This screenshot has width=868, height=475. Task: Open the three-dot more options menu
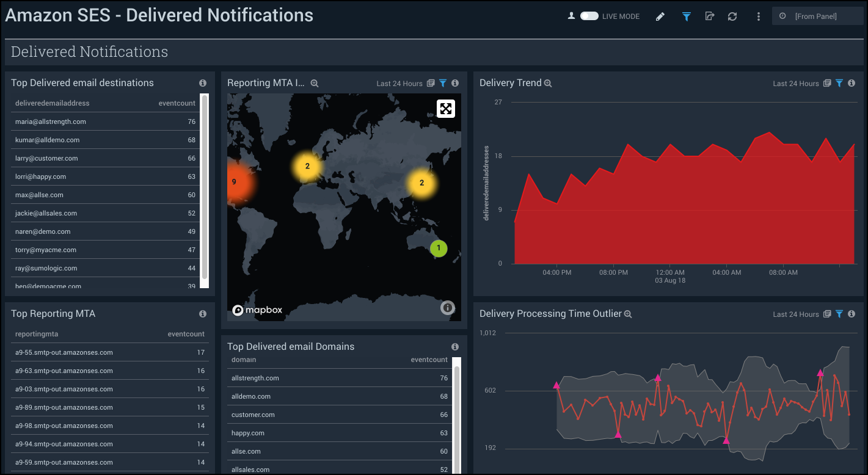pyautogui.click(x=759, y=16)
